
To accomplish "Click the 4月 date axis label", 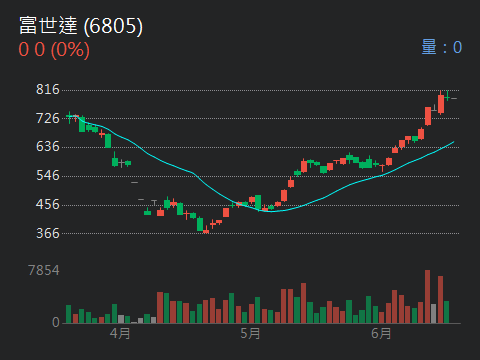I will (x=120, y=333).
